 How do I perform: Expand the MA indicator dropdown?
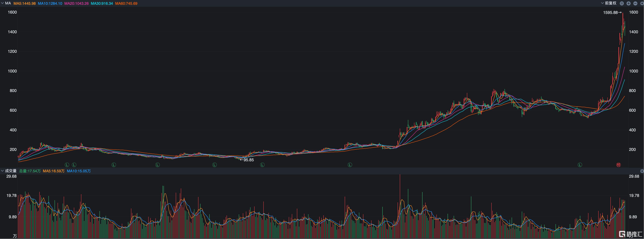point(2,3)
